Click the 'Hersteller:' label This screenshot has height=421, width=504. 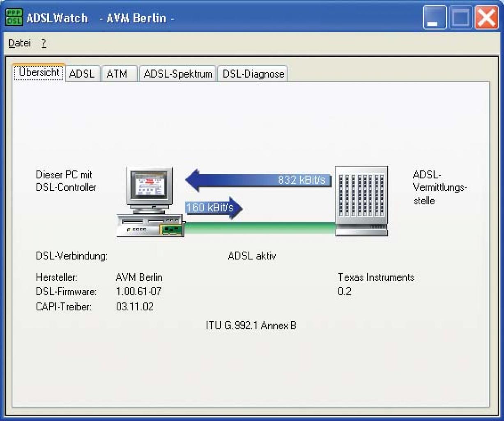(x=56, y=278)
